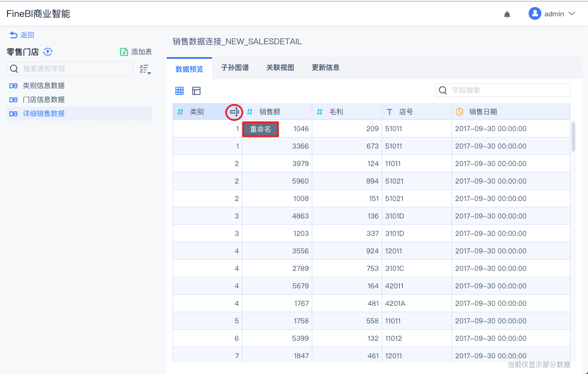Switch to grid data view icon
The width and height of the screenshot is (588, 374).
pyautogui.click(x=179, y=91)
